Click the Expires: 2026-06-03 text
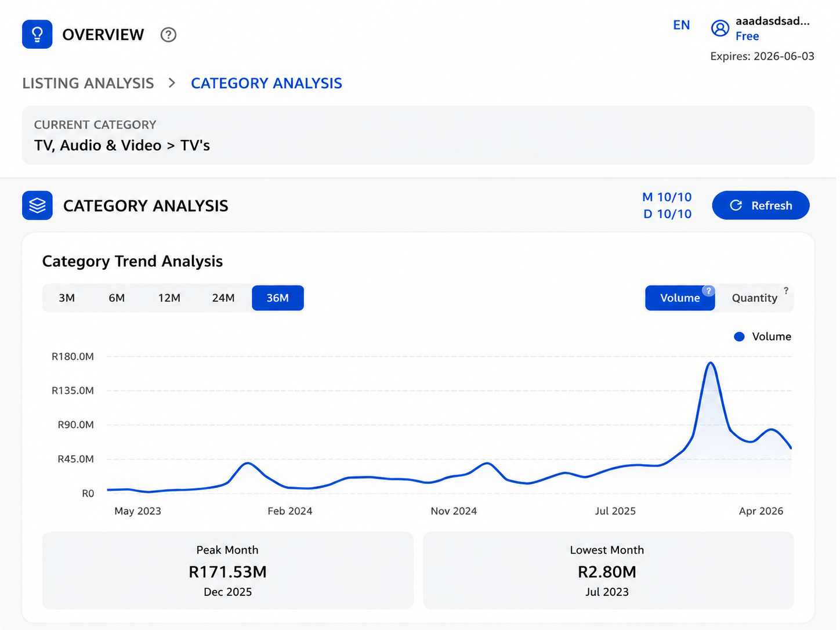This screenshot has width=840, height=630. pyautogui.click(x=762, y=56)
